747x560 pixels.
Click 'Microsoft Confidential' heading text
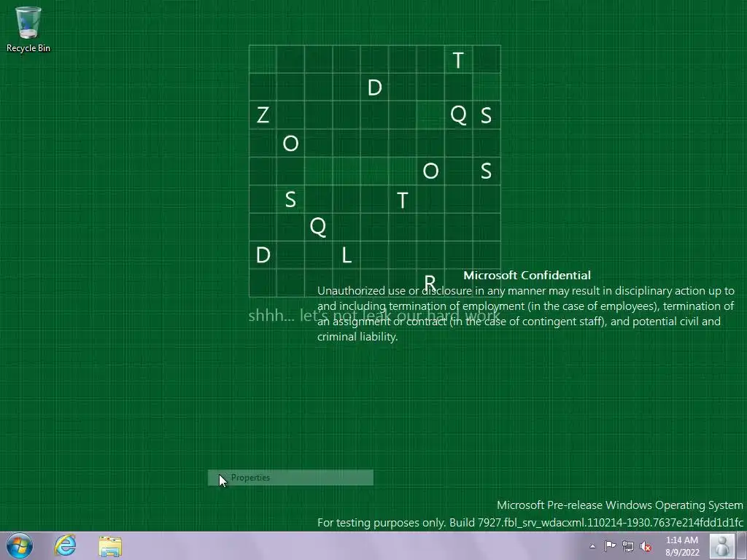coord(527,275)
